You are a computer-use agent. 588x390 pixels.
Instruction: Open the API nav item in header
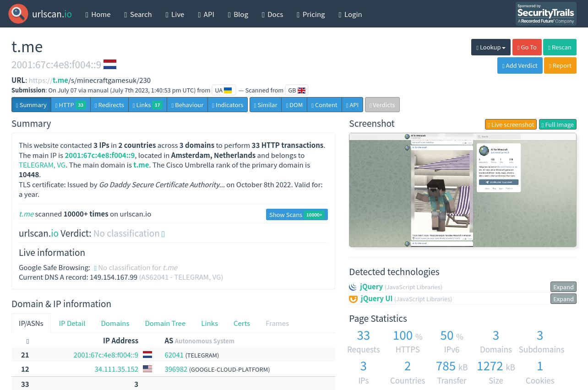(x=206, y=14)
